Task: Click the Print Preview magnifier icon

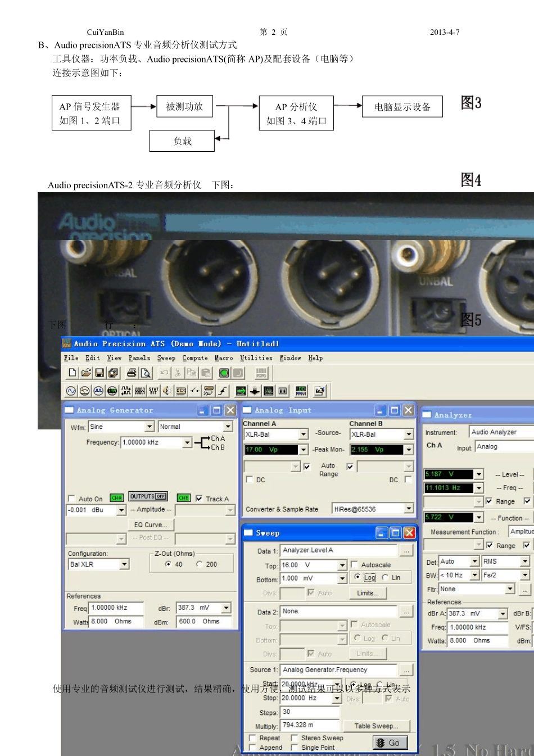Action: click(146, 373)
